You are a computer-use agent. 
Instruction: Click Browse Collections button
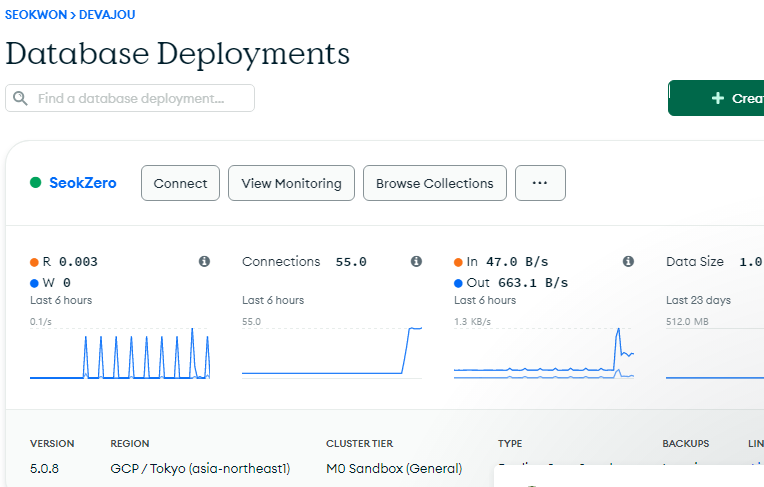click(435, 183)
